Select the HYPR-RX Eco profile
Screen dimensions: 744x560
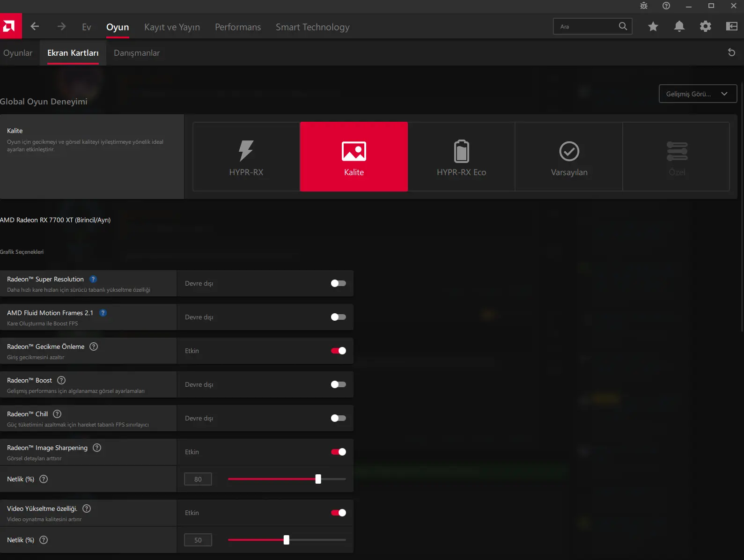pos(462,156)
